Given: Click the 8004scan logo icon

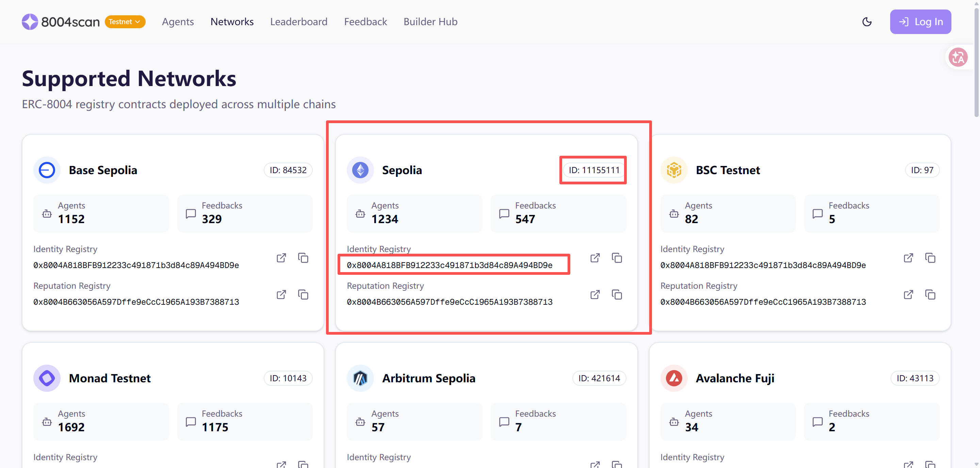Looking at the screenshot, I should 30,22.
